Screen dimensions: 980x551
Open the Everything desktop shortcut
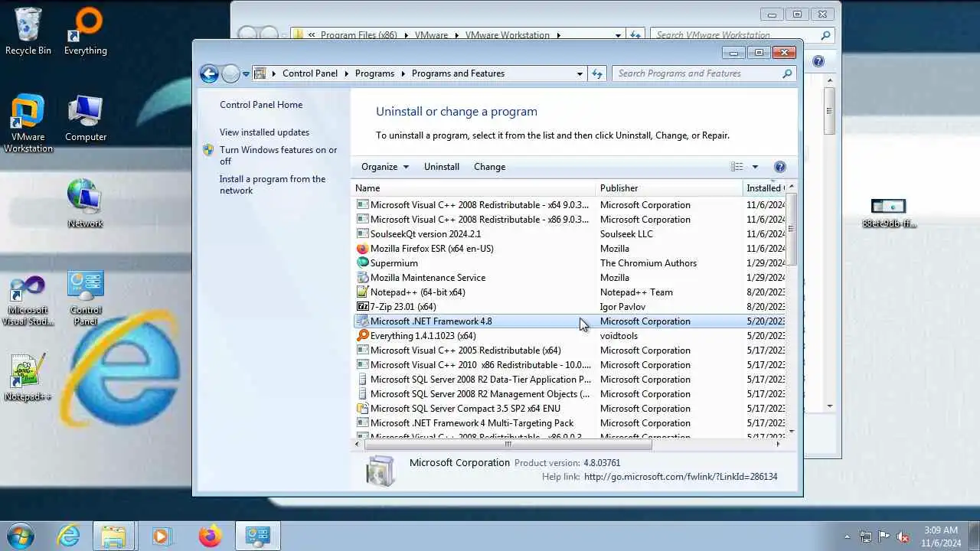click(86, 31)
